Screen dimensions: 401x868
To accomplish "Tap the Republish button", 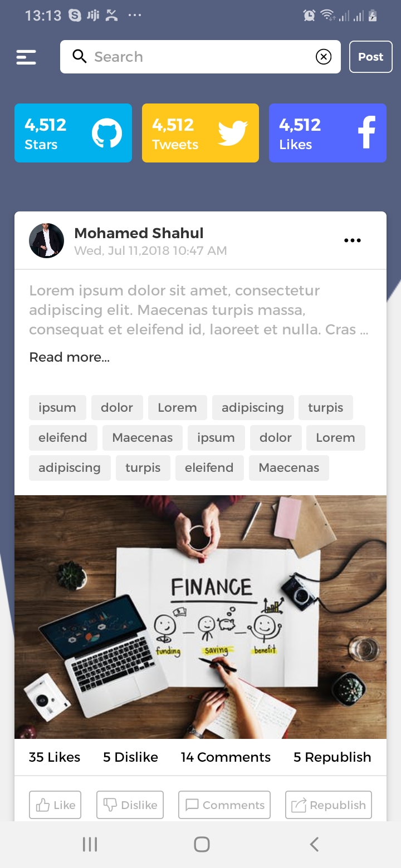I will (x=329, y=805).
